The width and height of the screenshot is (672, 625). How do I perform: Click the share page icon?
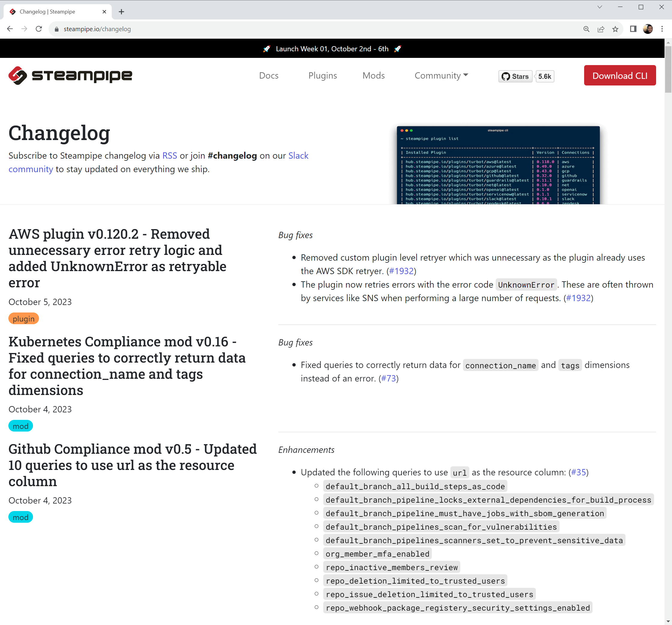tap(601, 29)
